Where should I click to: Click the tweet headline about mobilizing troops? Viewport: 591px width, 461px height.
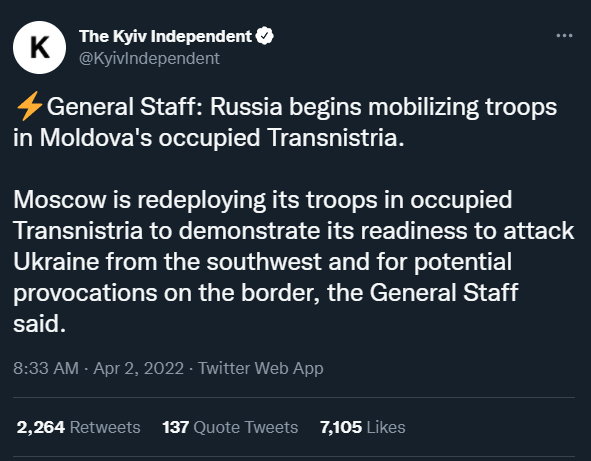click(285, 122)
